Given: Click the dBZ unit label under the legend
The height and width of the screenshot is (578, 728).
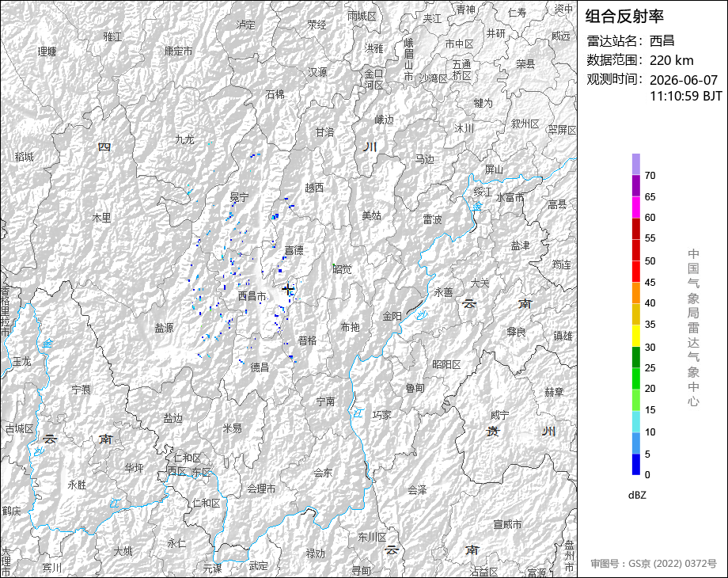Looking at the screenshot, I should pos(637,495).
